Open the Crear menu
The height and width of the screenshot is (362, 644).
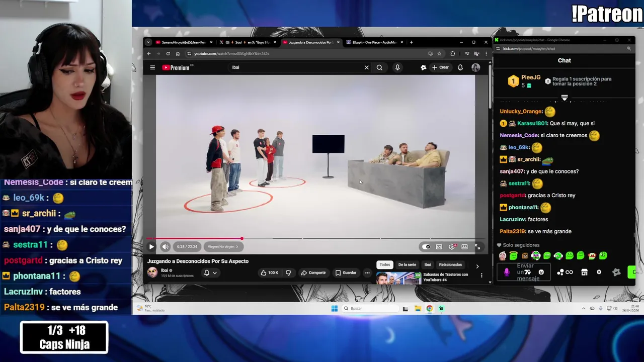pyautogui.click(x=440, y=67)
